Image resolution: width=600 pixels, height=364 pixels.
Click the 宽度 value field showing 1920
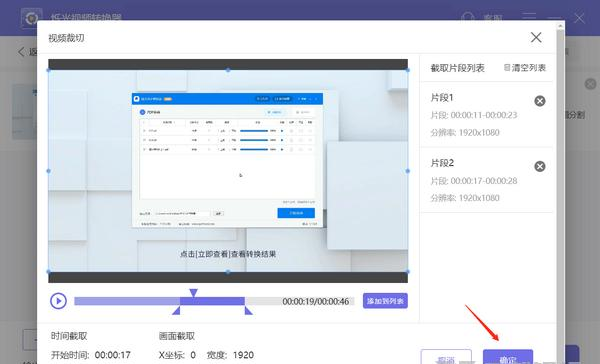coord(243,355)
